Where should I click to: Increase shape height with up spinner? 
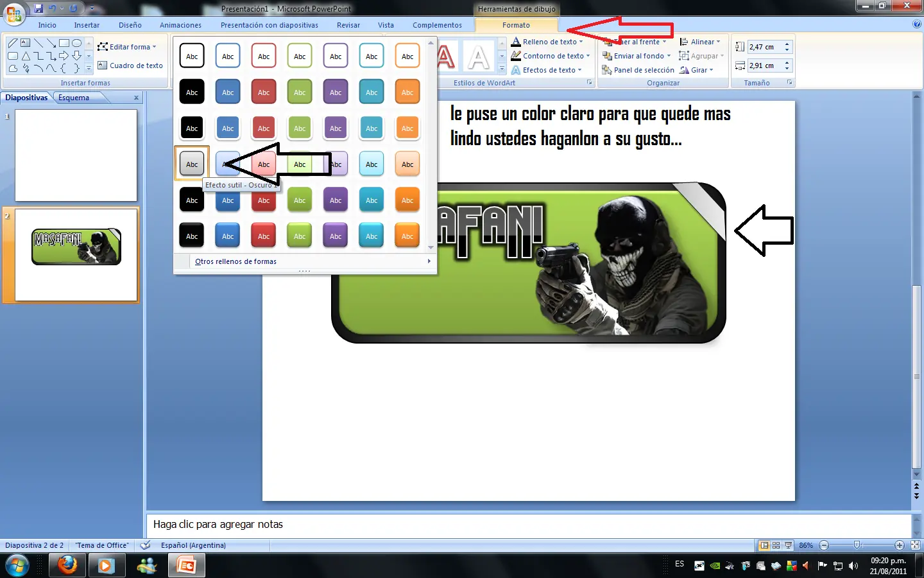[787, 44]
